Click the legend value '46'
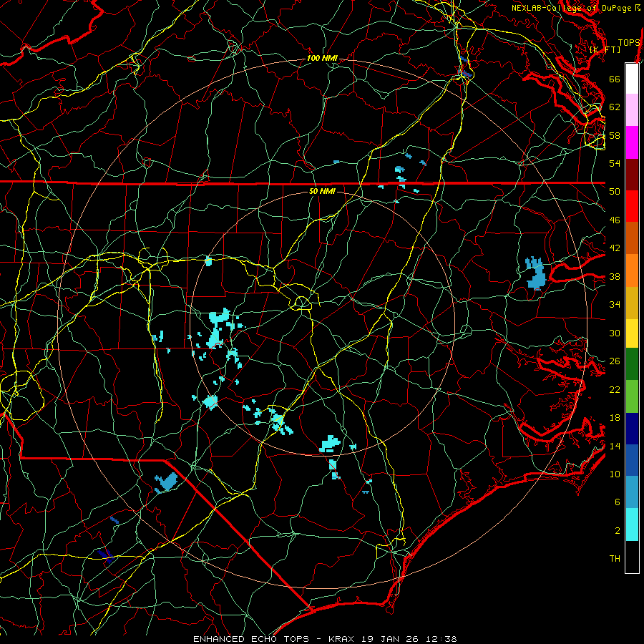The image size is (644, 644). (x=615, y=220)
